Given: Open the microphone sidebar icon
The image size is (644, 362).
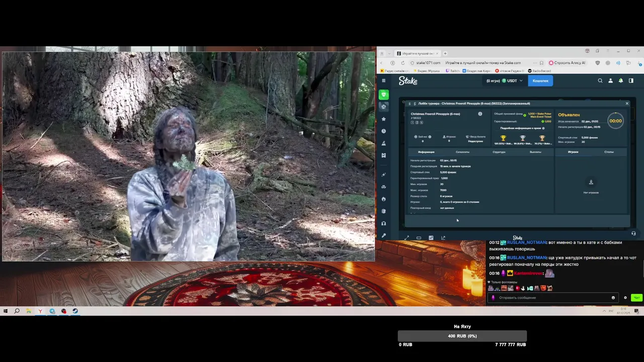Looking at the screenshot, I should (384, 235).
